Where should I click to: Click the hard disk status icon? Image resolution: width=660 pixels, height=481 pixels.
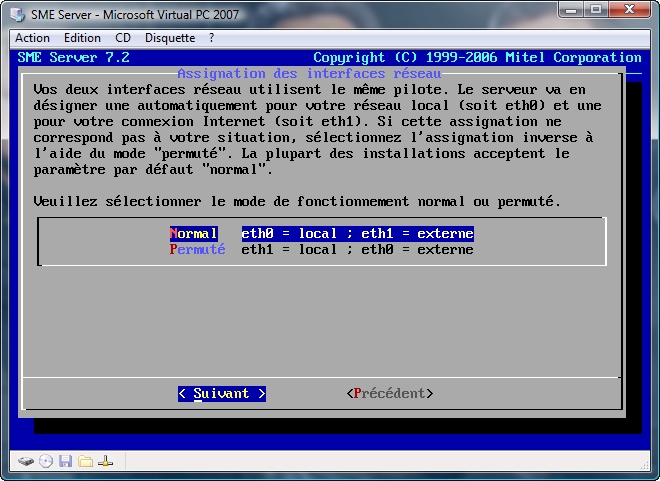coord(26,461)
